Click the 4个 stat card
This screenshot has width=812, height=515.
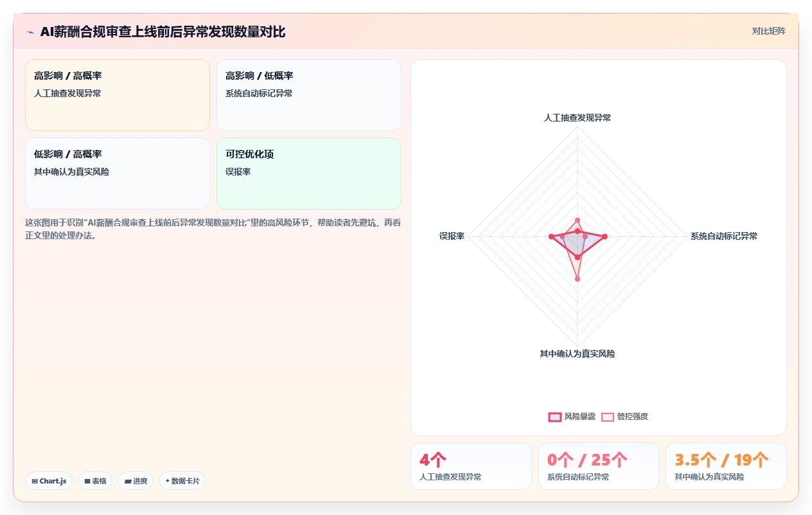pyautogui.click(x=471, y=466)
